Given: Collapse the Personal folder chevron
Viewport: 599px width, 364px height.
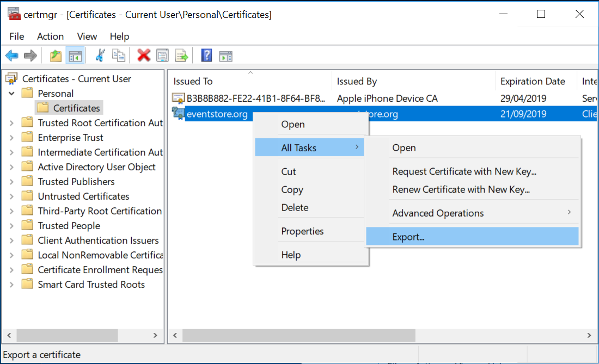Looking at the screenshot, I should click(12, 93).
